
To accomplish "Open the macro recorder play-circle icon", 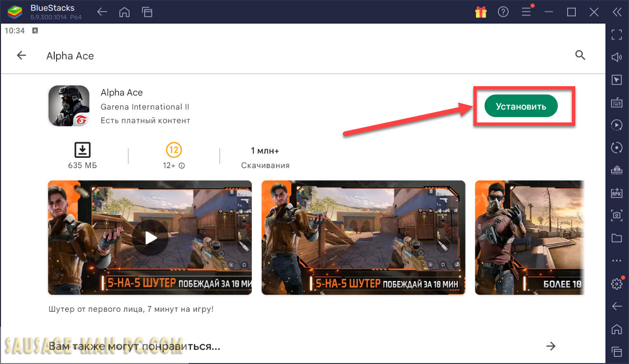I will pyautogui.click(x=617, y=125).
